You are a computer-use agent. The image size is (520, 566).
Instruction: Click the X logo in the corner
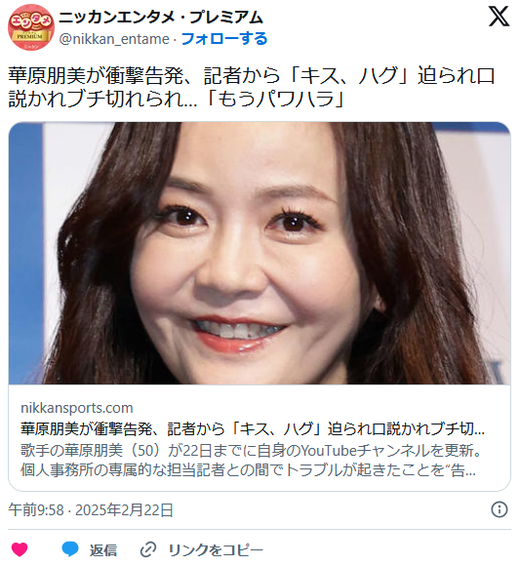pos(499,16)
